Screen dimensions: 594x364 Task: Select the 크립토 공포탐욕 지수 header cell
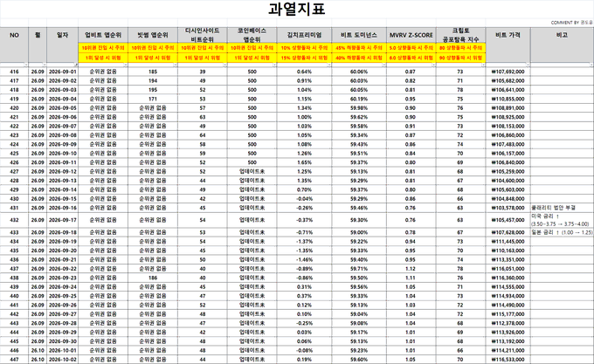(x=460, y=35)
